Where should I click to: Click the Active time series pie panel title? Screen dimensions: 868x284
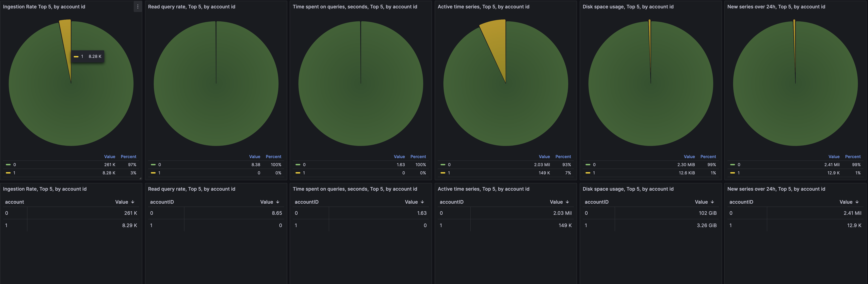(x=483, y=7)
